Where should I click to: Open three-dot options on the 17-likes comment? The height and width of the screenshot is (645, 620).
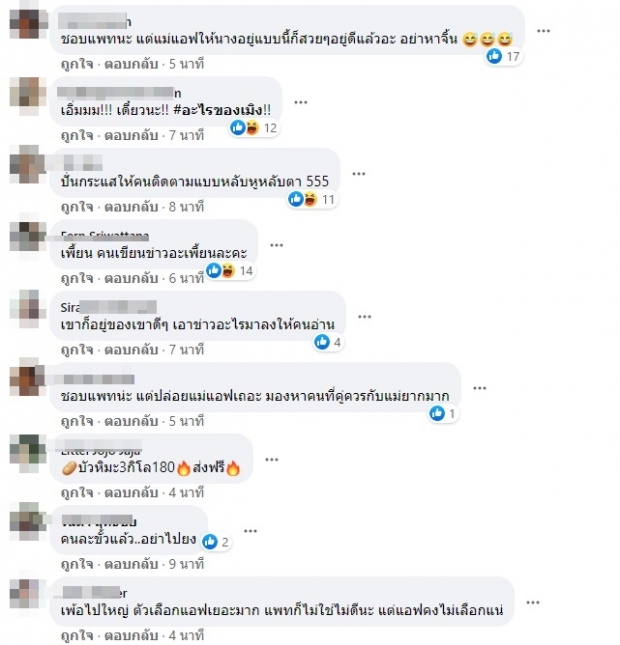(x=543, y=31)
